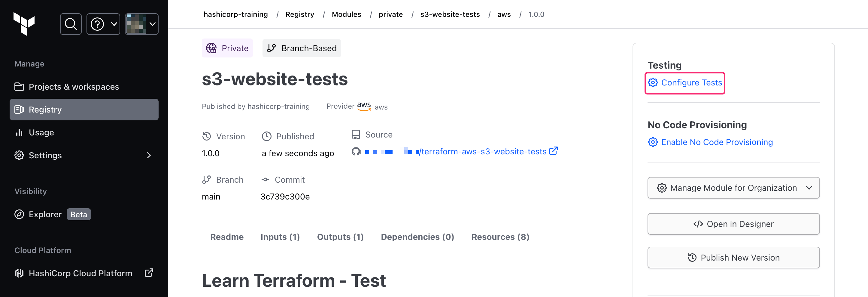Screen dimensions: 868x297
Task: Expand the Settings sidebar chevron
Action: (x=149, y=155)
